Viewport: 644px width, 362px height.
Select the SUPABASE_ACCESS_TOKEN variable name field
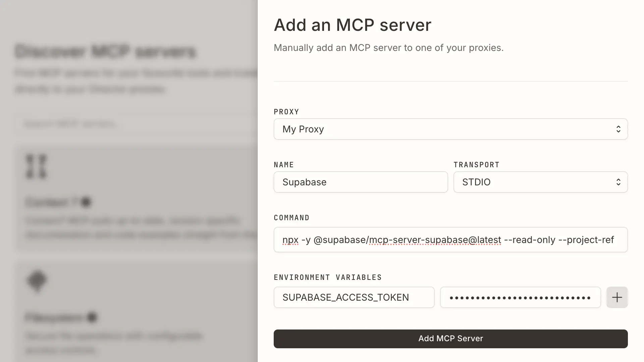click(x=354, y=297)
